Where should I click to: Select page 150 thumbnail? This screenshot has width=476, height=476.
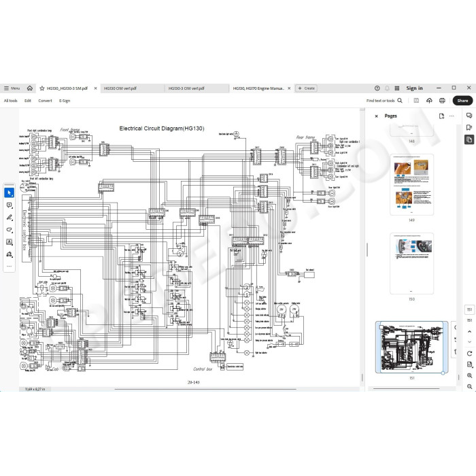pos(411,264)
